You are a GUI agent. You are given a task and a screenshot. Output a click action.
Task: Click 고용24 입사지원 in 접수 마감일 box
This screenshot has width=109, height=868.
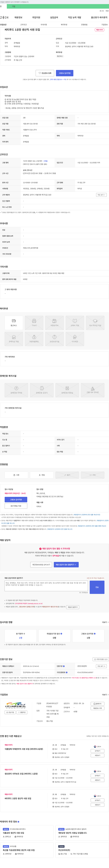click(x=16, y=500)
